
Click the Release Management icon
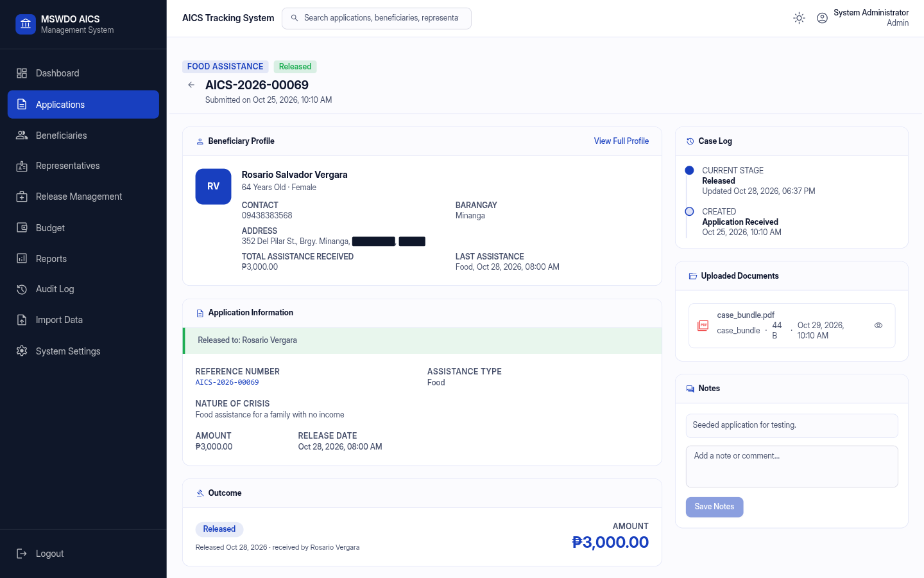point(22,197)
